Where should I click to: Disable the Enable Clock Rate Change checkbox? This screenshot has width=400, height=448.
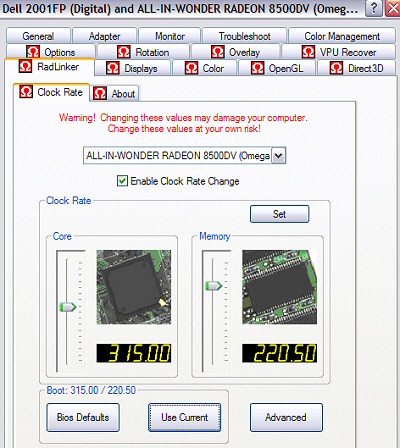(122, 181)
